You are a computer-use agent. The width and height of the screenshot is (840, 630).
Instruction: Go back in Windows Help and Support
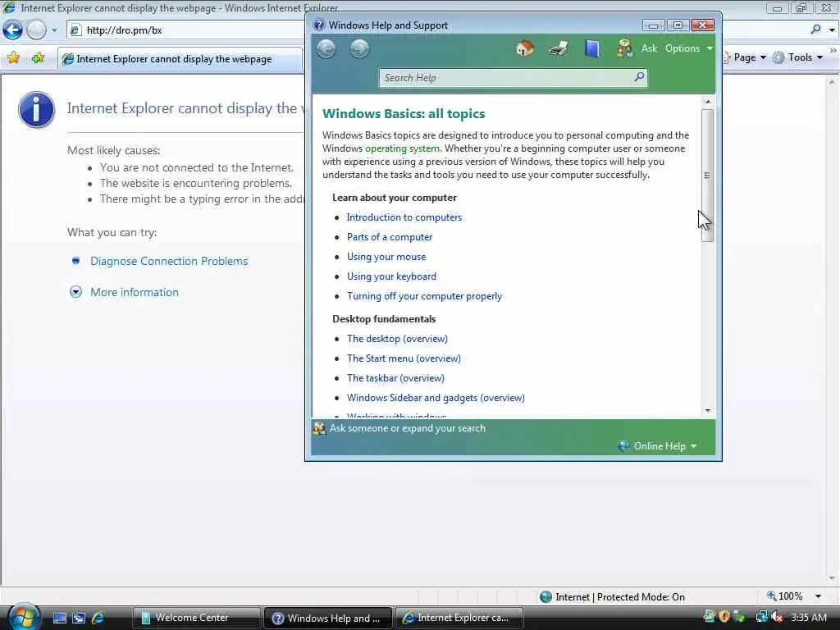pyautogui.click(x=326, y=48)
